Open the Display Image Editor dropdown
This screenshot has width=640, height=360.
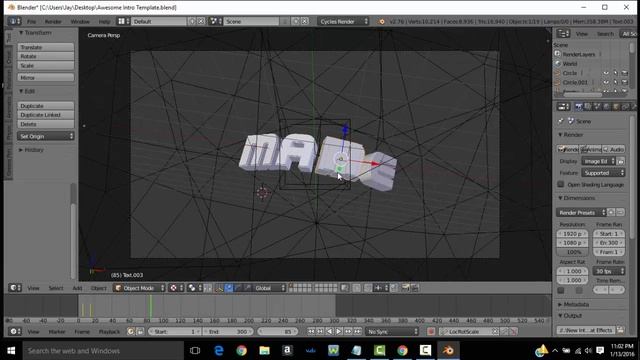[x=598, y=161]
